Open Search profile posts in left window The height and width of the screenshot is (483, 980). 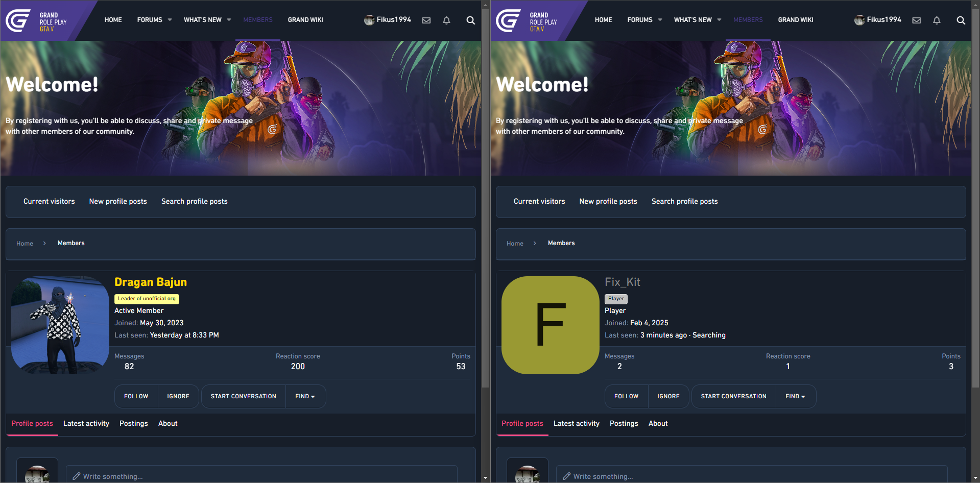tap(195, 201)
